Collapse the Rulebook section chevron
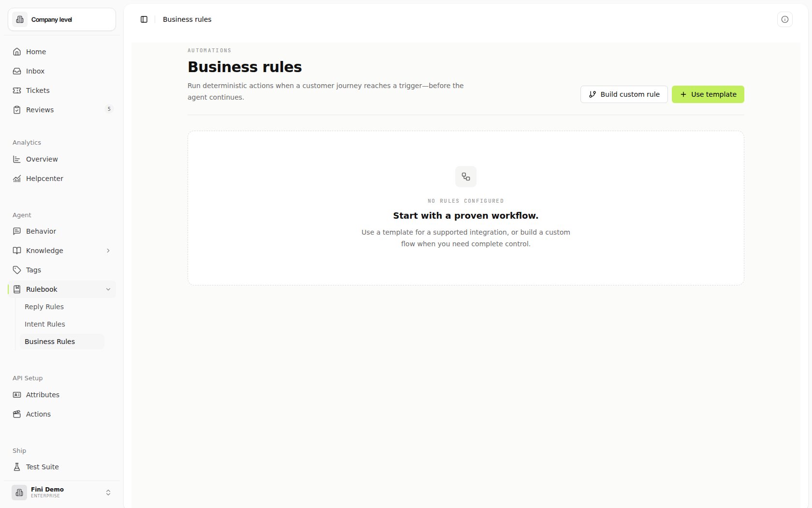 108,289
